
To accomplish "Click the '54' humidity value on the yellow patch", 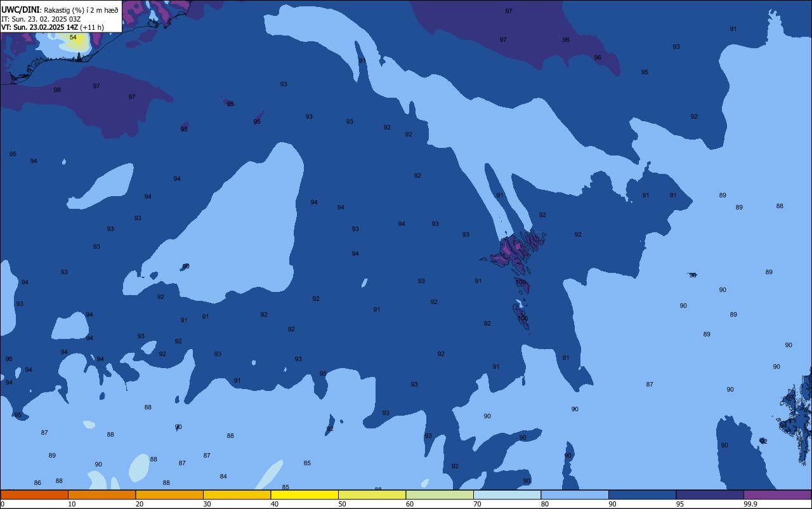I will click(73, 37).
